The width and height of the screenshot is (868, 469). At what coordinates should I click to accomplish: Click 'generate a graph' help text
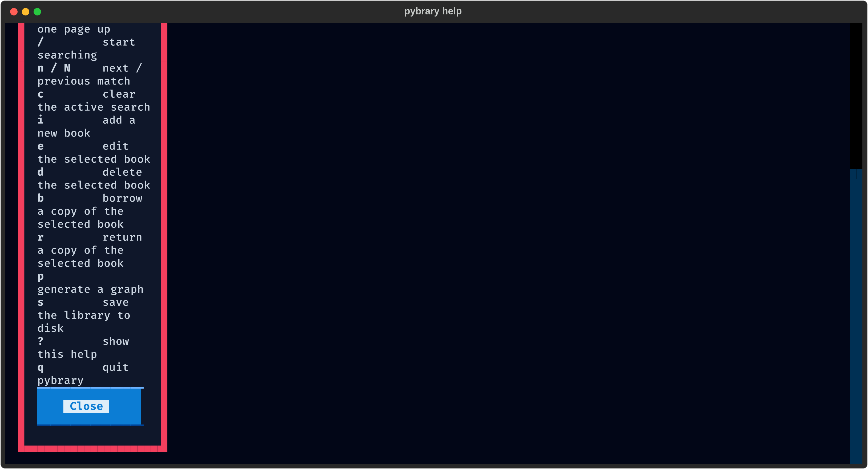90,290
